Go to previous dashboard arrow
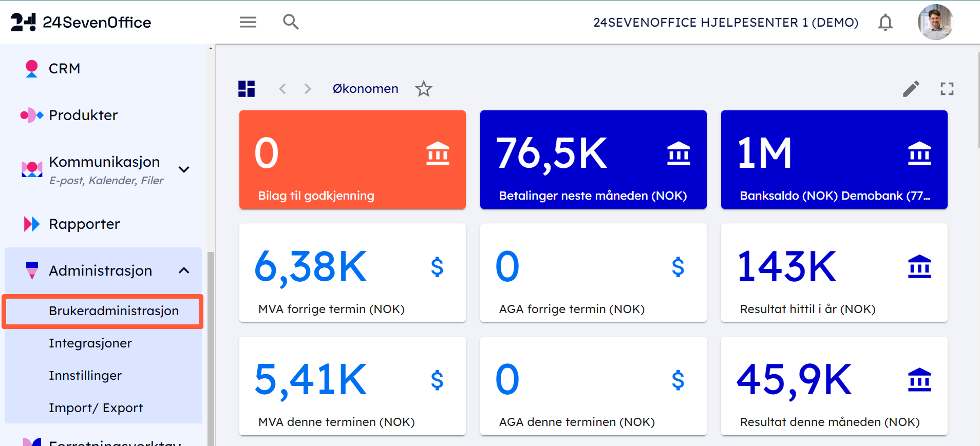The height and width of the screenshot is (446, 980). pos(282,89)
